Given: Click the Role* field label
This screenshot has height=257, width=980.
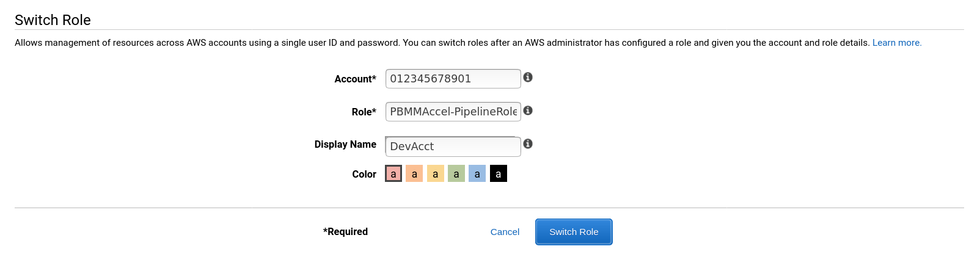Looking at the screenshot, I should [364, 112].
